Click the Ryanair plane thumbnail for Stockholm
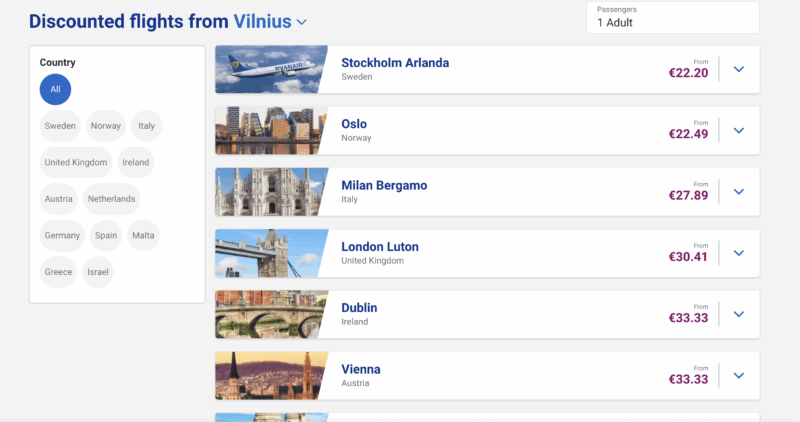This screenshot has height=422, width=800. (271, 69)
